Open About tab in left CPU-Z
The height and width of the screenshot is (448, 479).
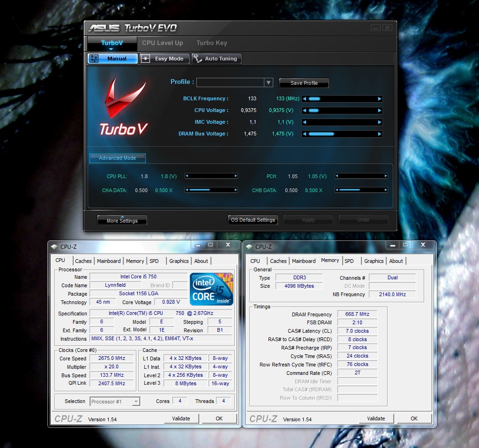tap(201, 261)
